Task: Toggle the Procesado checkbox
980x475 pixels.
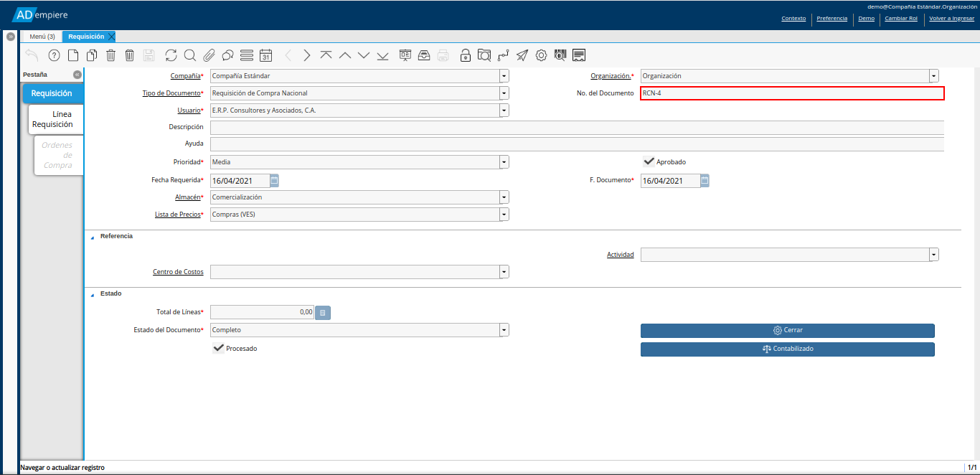Action: point(219,348)
